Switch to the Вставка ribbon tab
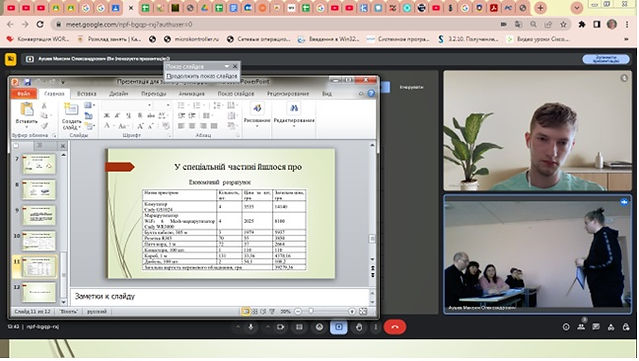Image resolution: width=639 pixels, height=361 pixels. (x=87, y=93)
